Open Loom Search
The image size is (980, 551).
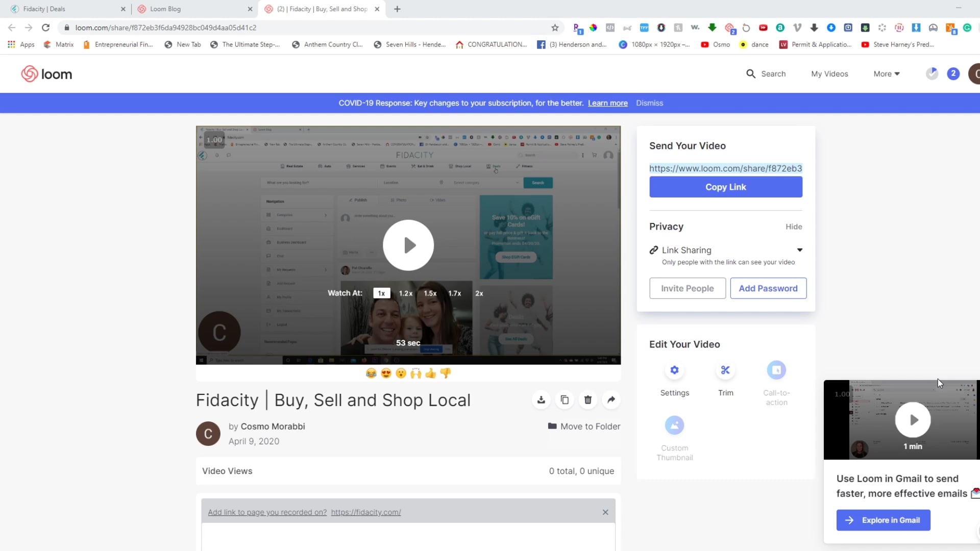pyautogui.click(x=766, y=73)
